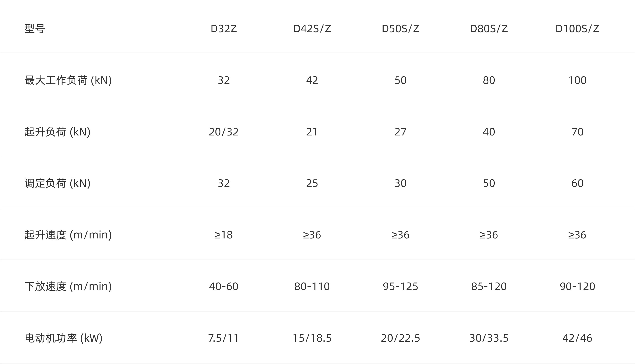Select the 调定负荷 (kN) row label
Screen dimensions: 635x364
click(x=57, y=183)
